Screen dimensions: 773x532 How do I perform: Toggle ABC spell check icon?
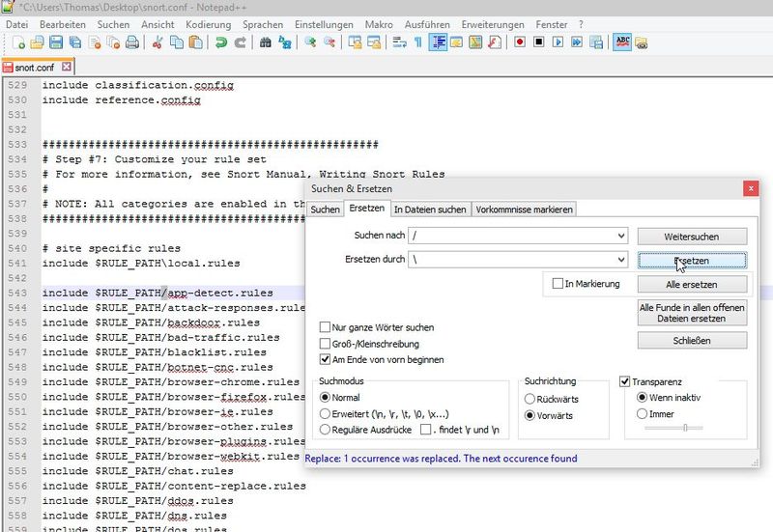click(622, 42)
